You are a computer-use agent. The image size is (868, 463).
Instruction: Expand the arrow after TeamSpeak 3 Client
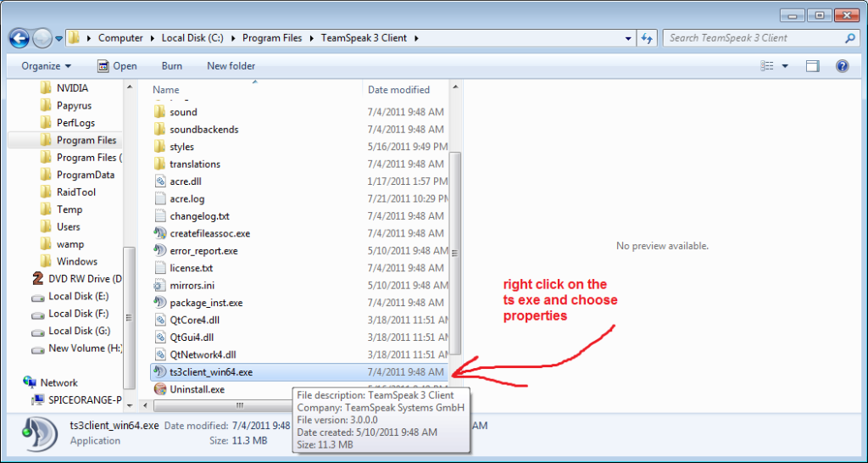[416, 38]
